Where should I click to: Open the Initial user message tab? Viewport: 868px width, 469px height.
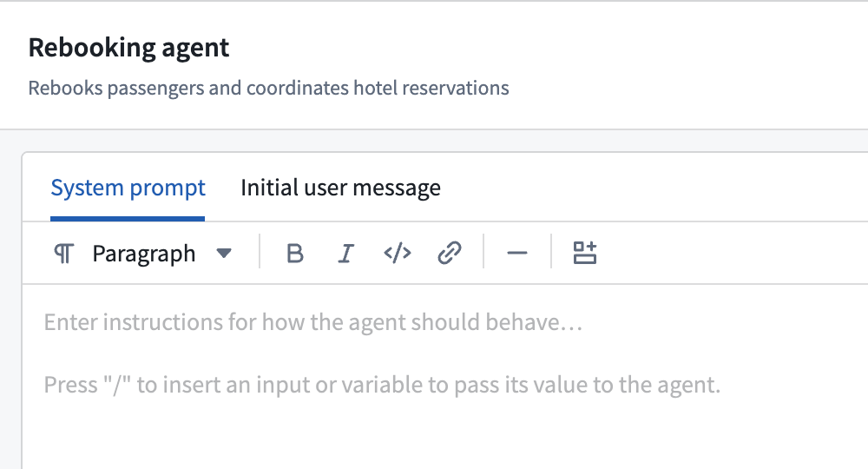coord(340,188)
